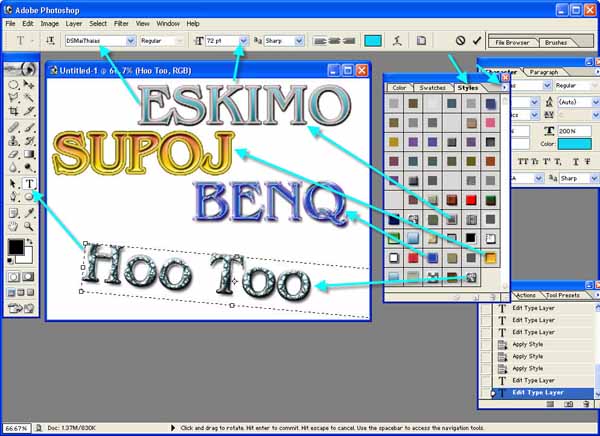Select the Notes tool

[x=13, y=213]
